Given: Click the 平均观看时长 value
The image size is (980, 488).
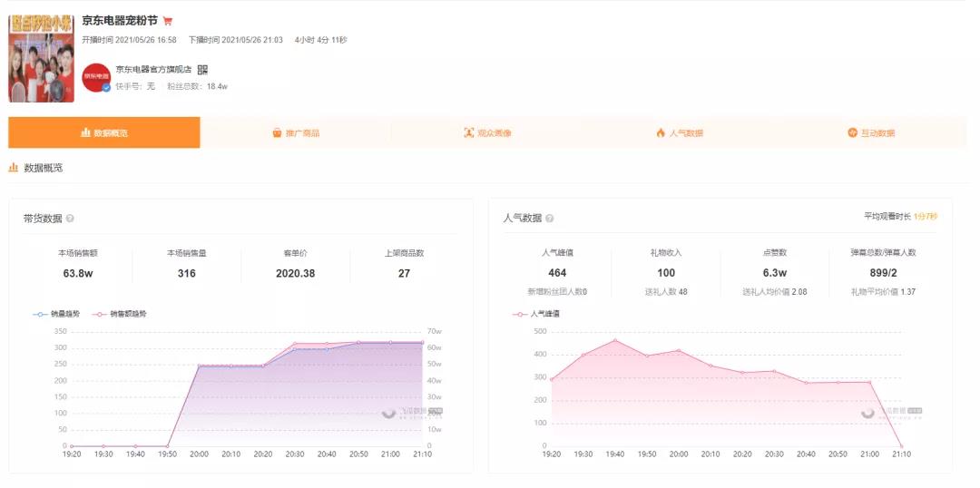Looking at the screenshot, I should (x=925, y=216).
